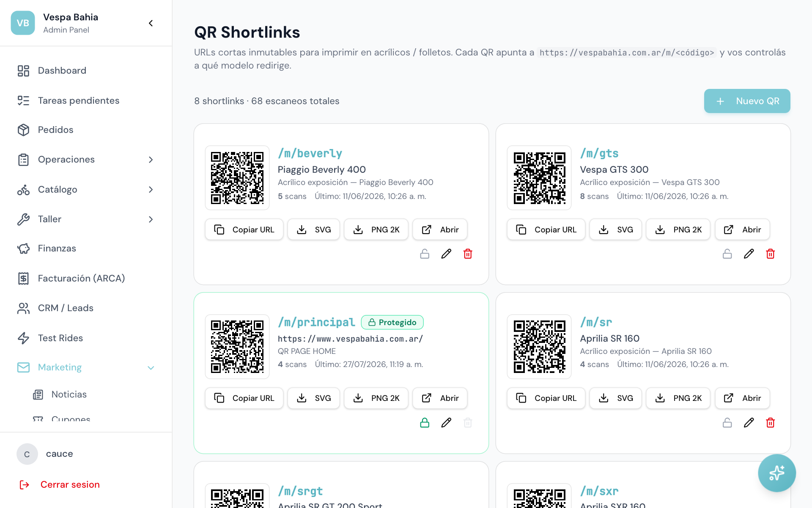Copy URL for /m/beverly
Screen dimensions: 812x508
[x=244, y=229]
